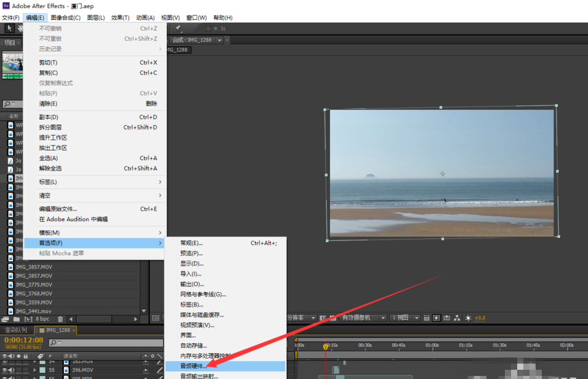Viewport: 588px width, 379px height.
Task: Click the reset exposure icon
Action: 468,318
